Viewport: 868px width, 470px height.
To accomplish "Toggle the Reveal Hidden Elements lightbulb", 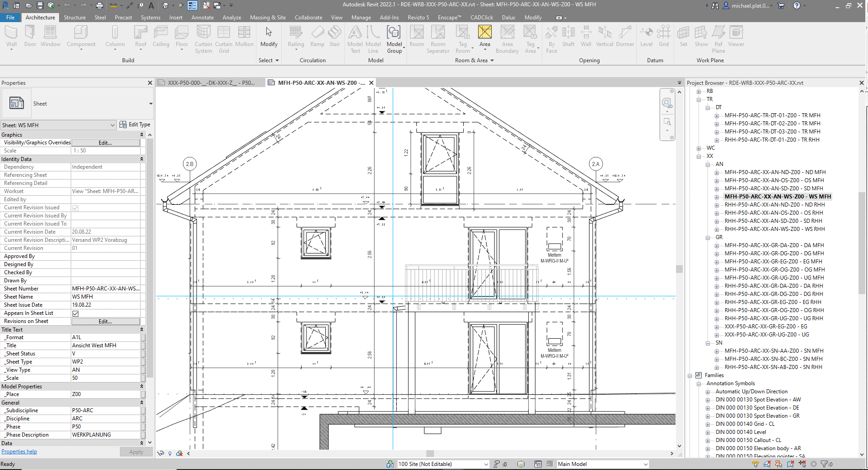I will (169, 454).
